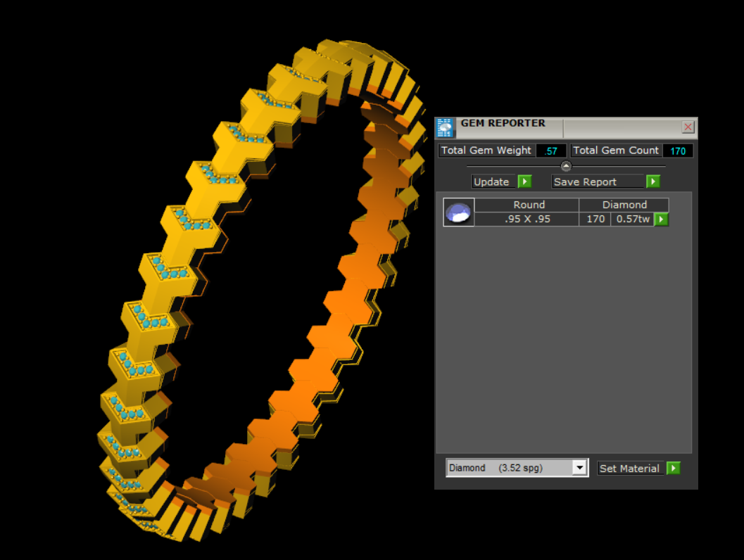Click the Save Report button label
744x560 pixels.
coord(585,182)
